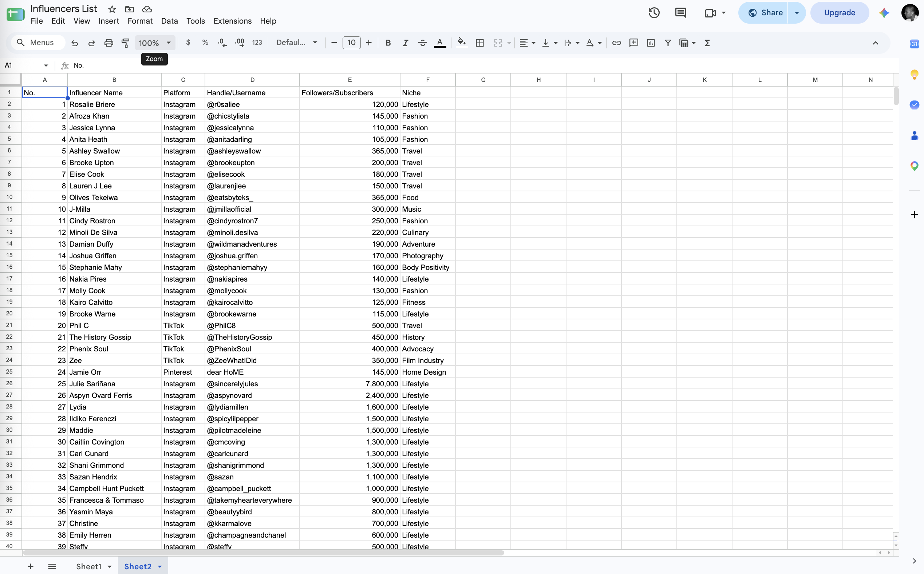Click the print icon in toolbar
This screenshot has width=924, height=574.
click(x=108, y=43)
